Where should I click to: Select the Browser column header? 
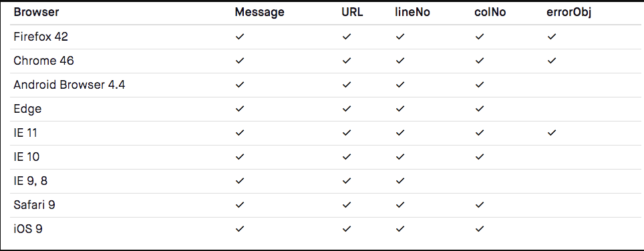pos(36,12)
